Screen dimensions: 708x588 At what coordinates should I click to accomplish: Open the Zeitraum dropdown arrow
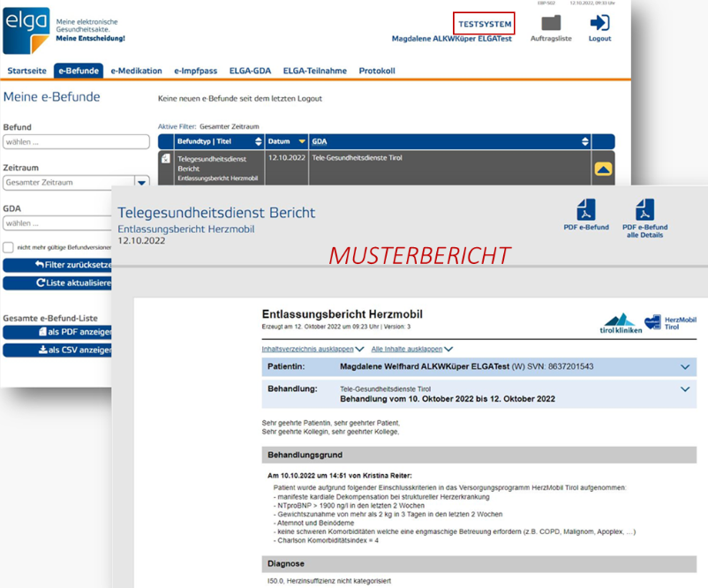(x=142, y=183)
